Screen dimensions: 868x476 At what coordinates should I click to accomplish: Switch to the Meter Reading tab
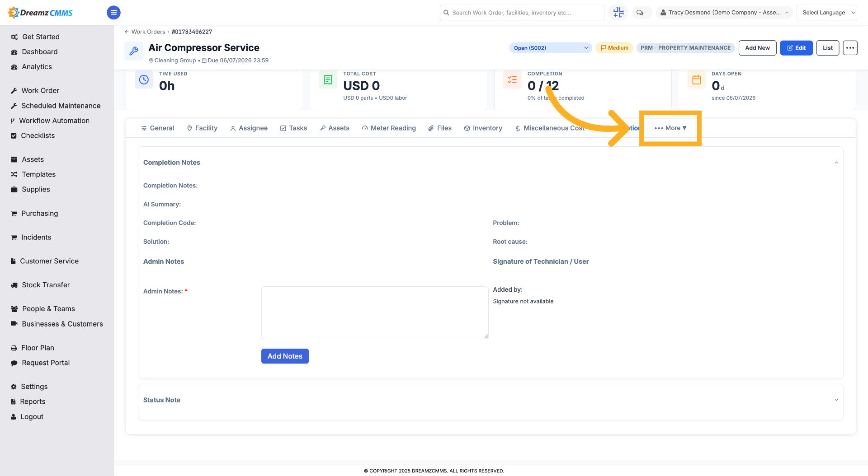(x=389, y=128)
